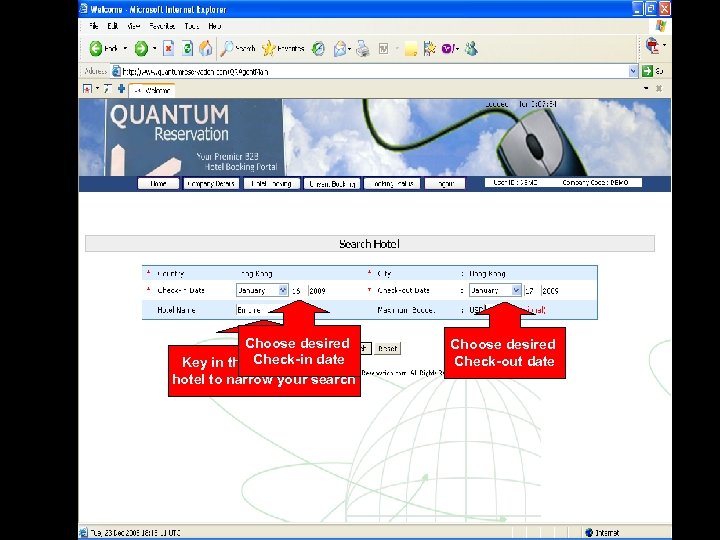Click the Country value Hong Kong
Screen dimensions: 720x540
[257, 274]
